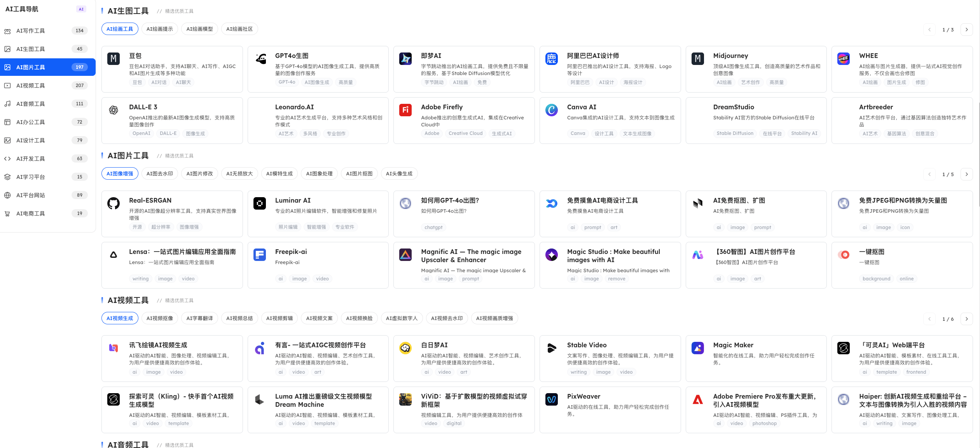The width and height of the screenshot is (980, 448).
Task: Go to next page in AI生图工具 section
Action: tap(967, 30)
